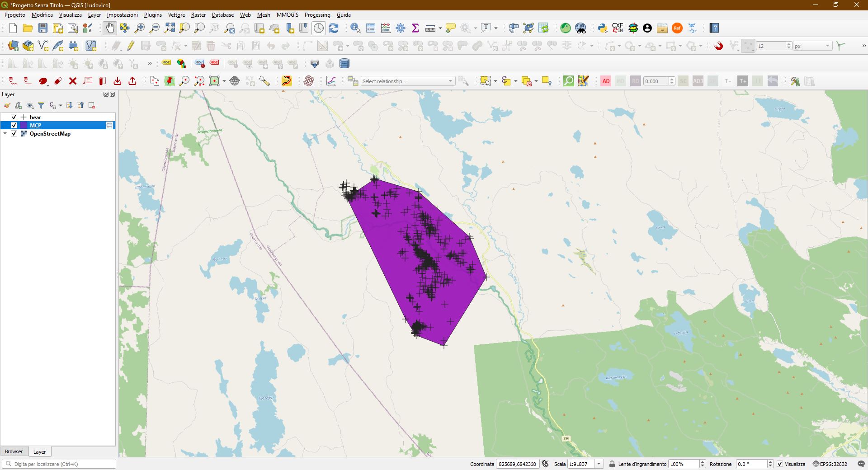
Task: Open the attribute table
Action: click(x=371, y=28)
